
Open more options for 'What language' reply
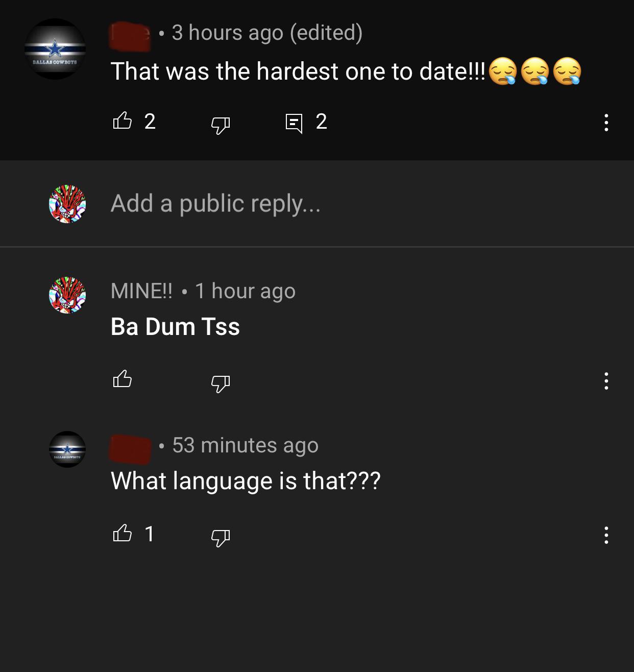pos(606,535)
